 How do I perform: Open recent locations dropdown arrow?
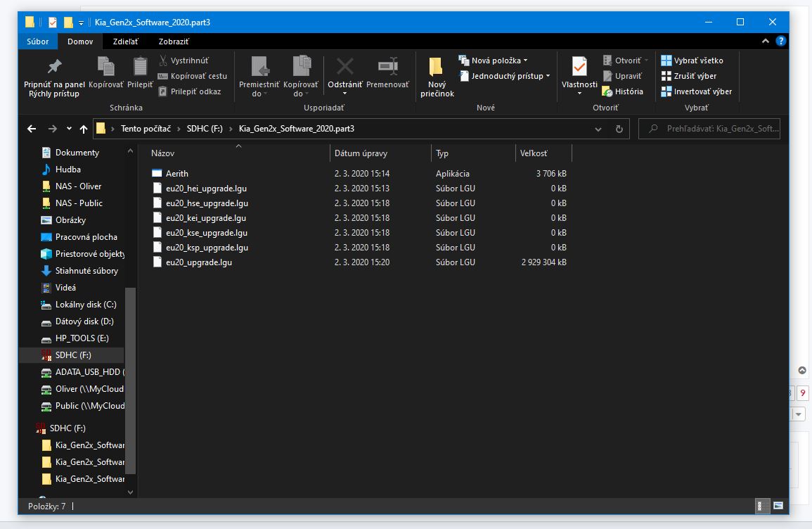[69, 129]
